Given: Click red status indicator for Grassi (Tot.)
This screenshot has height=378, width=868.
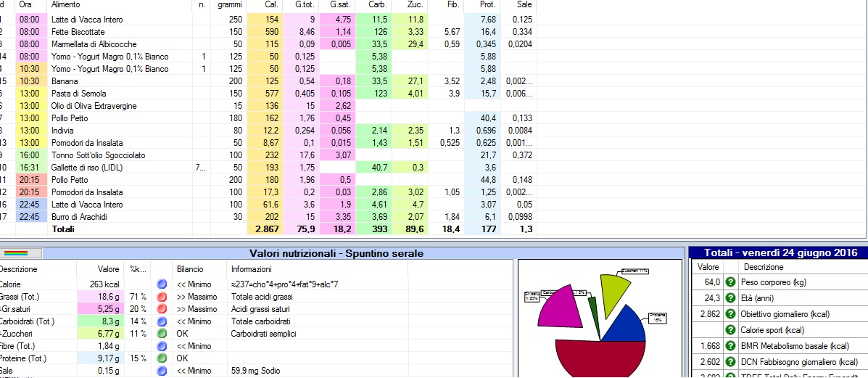Looking at the screenshot, I should tap(162, 297).
